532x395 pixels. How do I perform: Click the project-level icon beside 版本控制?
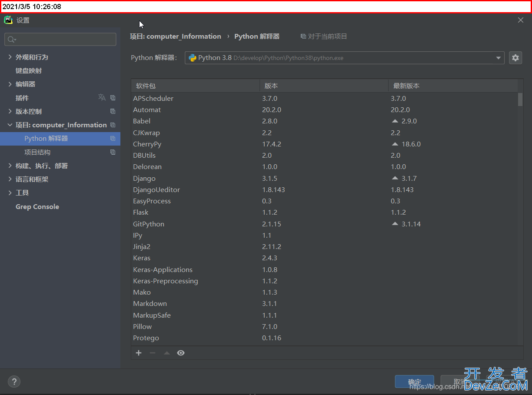[x=113, y=111]
